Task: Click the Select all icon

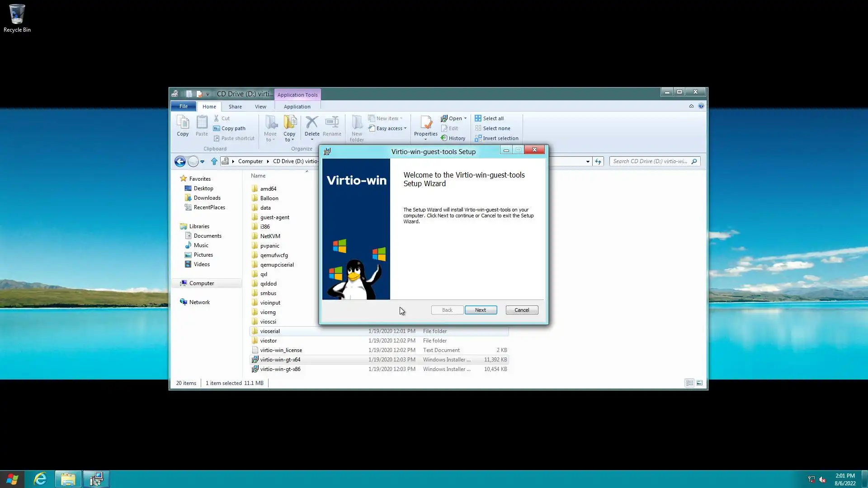Action: 478,118
